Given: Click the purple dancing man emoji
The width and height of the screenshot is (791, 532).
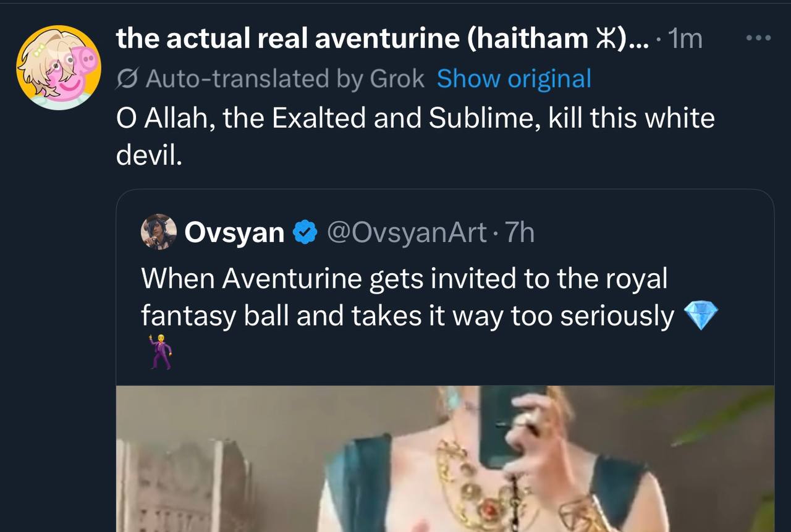Looking at the screenshot, I should (159, 352).
